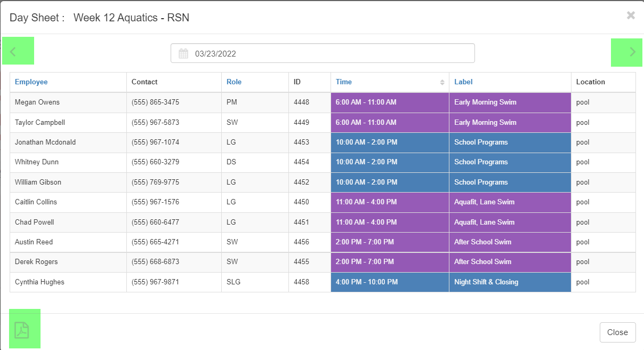
Task: Select employee Austin Reed
Action: (34, 242)
